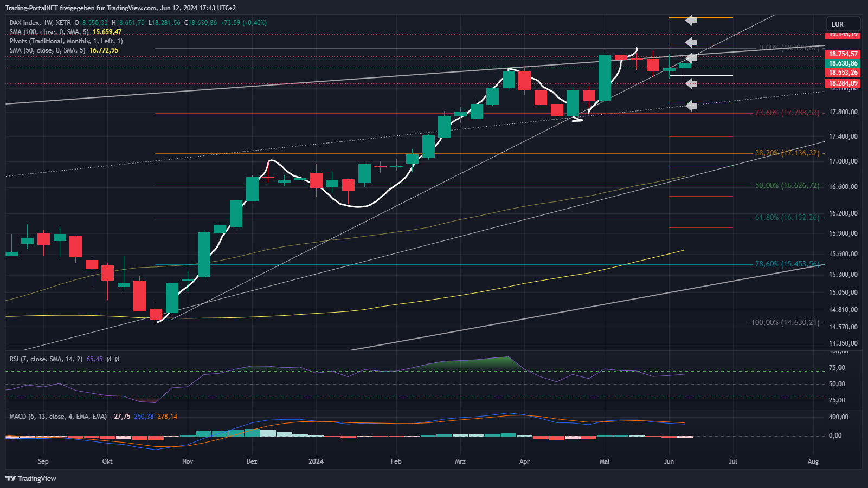The width and height of the screenshot is (868, 488).
Task: Click the open price O18.550,33
Action: 91,23
